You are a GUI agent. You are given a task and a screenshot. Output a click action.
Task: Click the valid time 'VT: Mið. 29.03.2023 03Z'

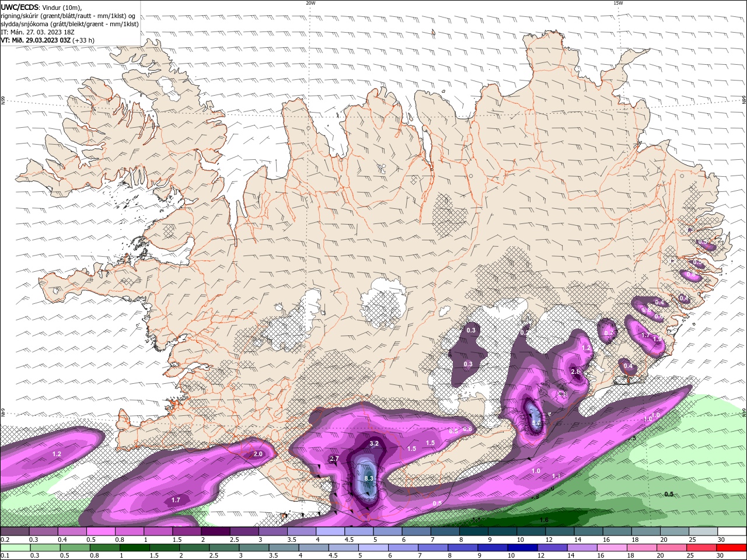[36, 40]
